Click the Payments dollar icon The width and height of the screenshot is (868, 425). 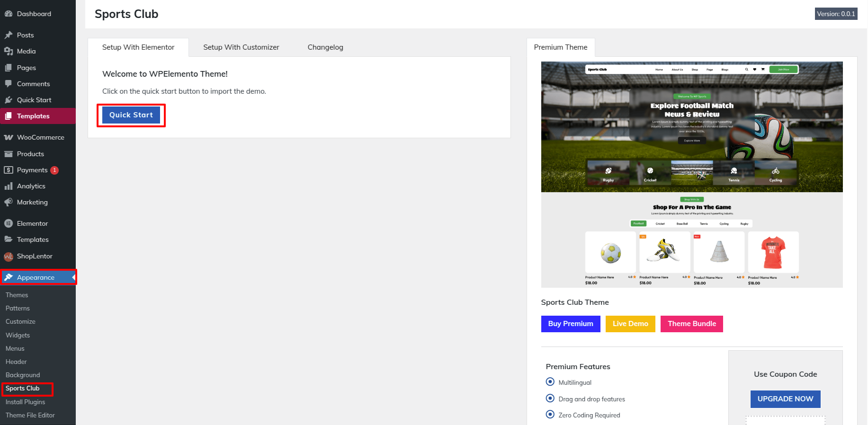(9, 170)
